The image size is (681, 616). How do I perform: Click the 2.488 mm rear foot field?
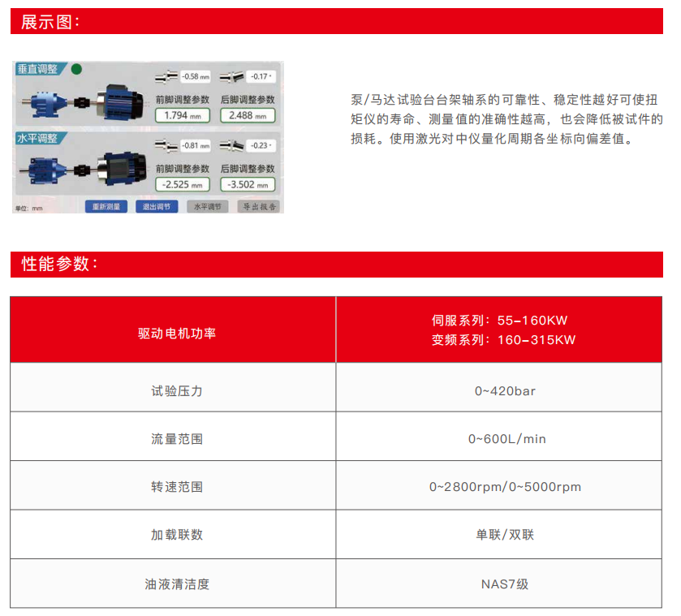tap(248, 115)
